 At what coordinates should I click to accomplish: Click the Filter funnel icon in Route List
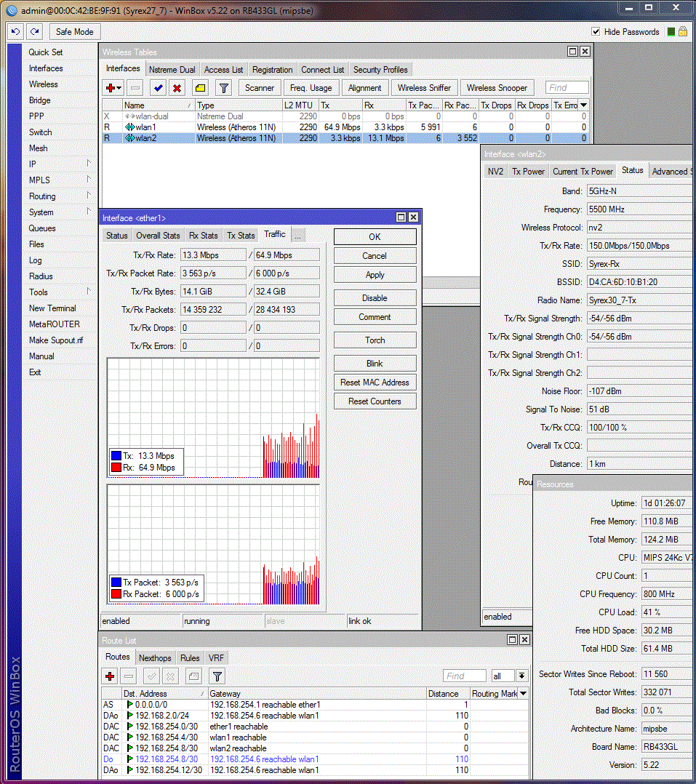tap(217, 676)
